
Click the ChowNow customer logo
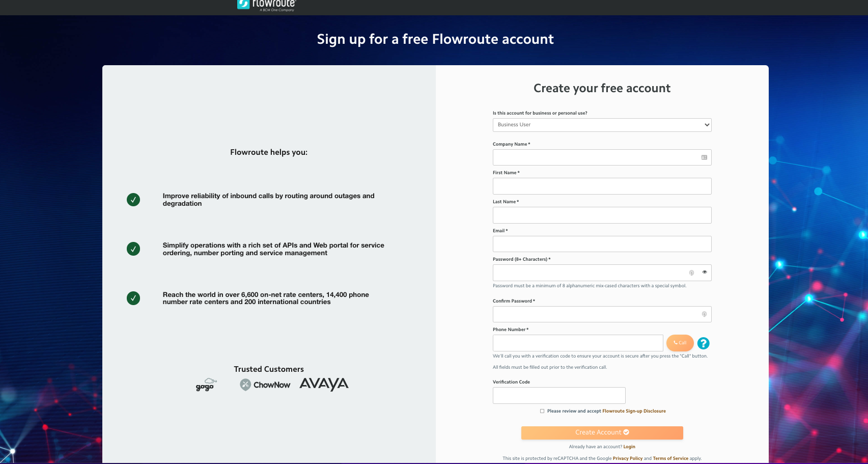[265, 385]
